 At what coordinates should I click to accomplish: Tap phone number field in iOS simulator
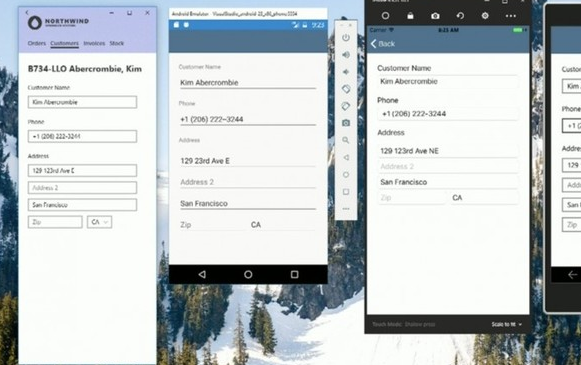click(x=448, y=114)
